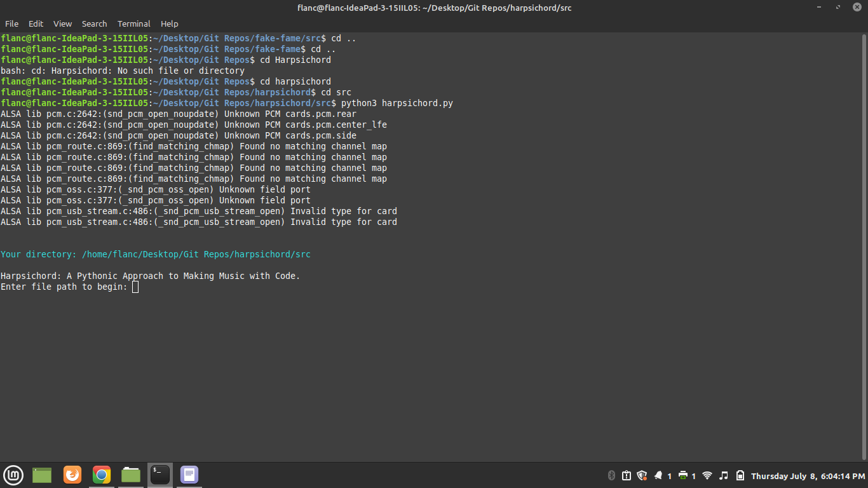The width and height of the screenshot is (868, 488).
Task: Open the Terminal menu
Action: pos(134,24)
